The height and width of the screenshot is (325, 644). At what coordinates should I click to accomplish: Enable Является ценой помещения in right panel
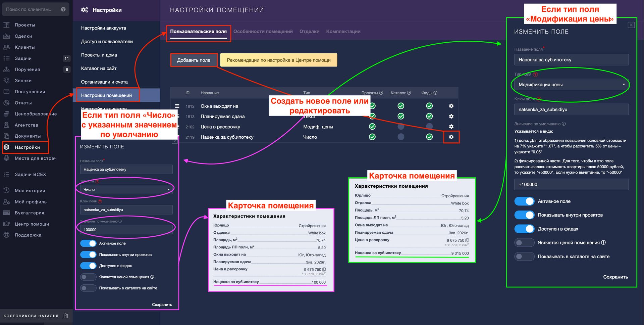pos(524,242)
